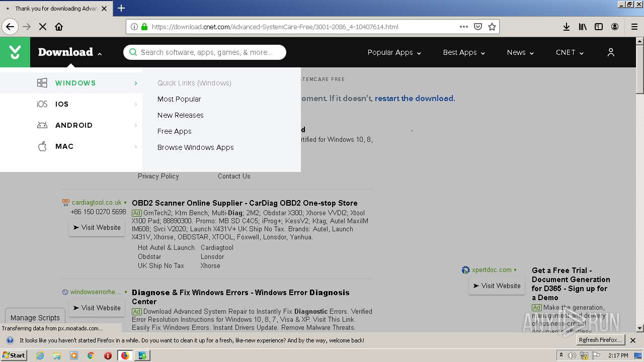This screenshot has height=362, width=644.
Task: Open Browse Windows Apps link
Action: point(196,147)
